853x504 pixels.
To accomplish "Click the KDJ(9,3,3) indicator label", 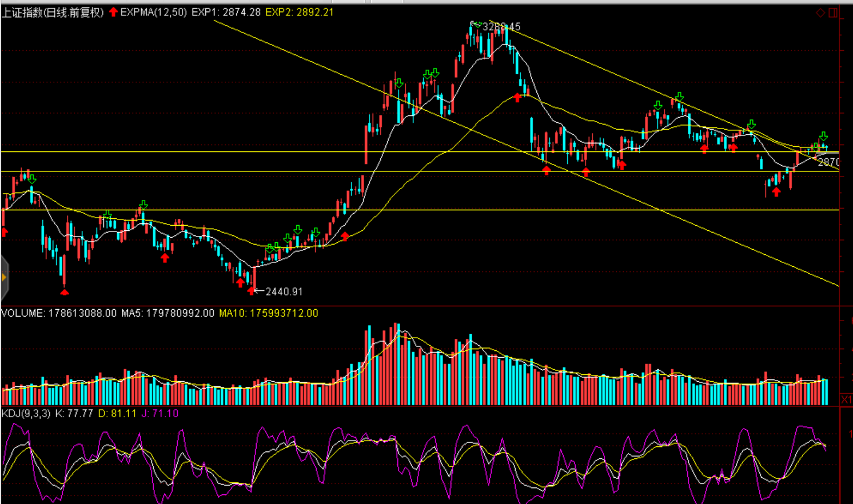I will point(26,413).
